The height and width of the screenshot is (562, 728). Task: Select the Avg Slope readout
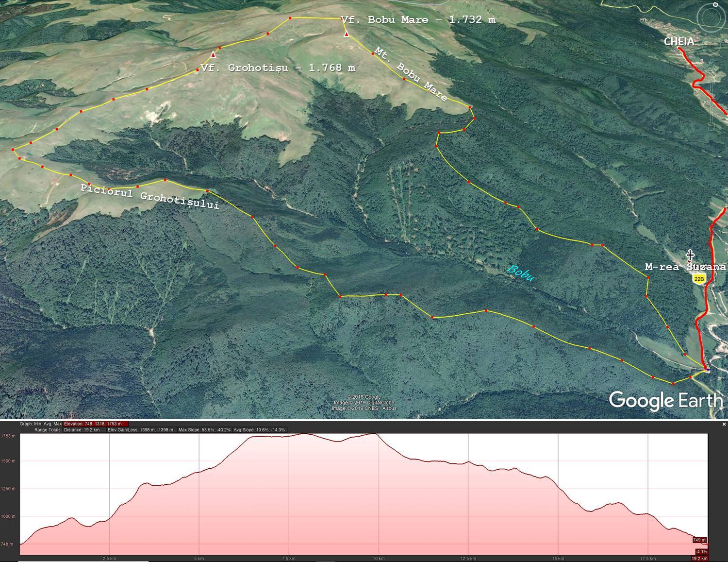point(259,430)
